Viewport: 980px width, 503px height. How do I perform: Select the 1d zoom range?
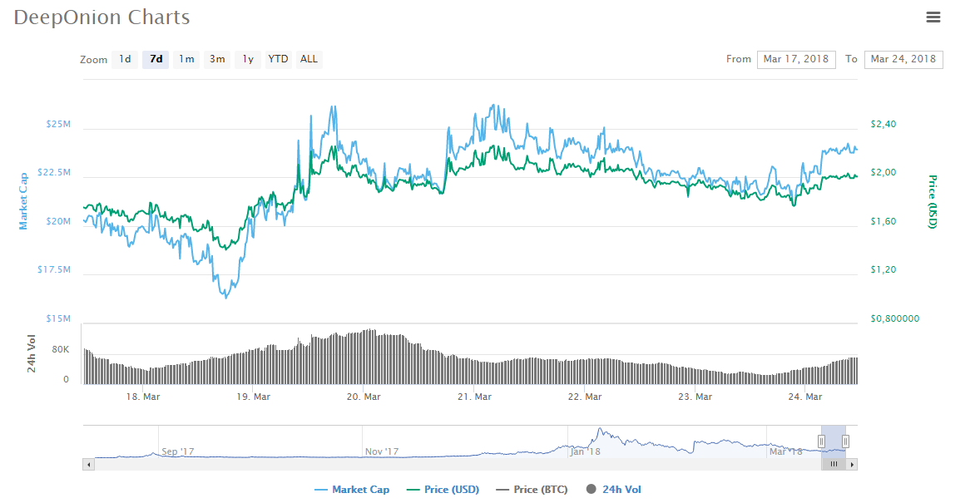coord(125,59)
